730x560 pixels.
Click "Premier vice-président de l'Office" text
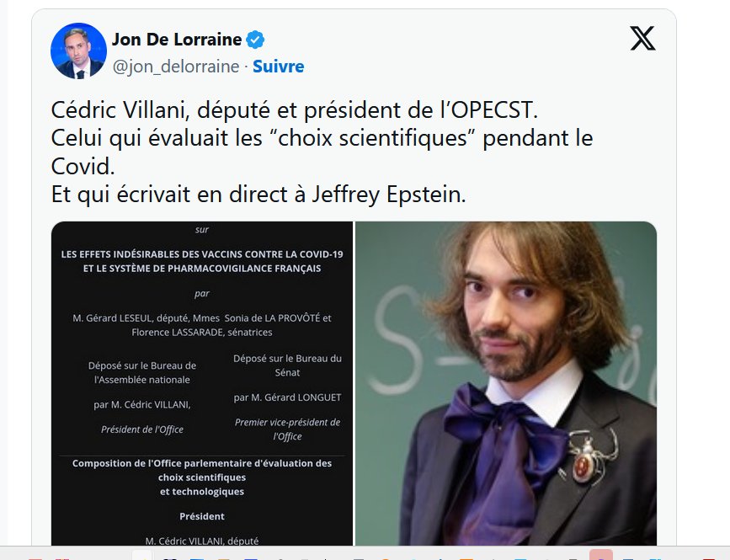[x=287, y=429]
